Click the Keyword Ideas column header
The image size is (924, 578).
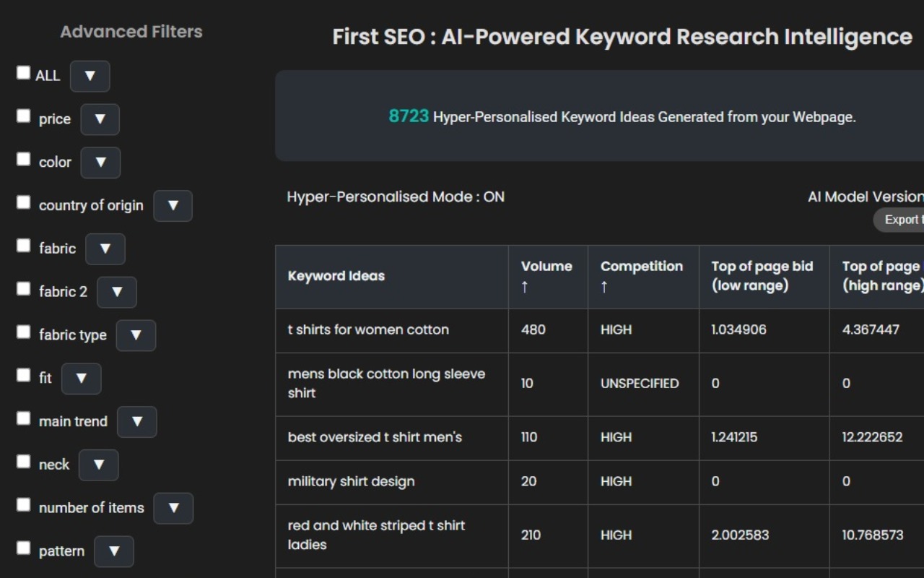pyautogui.click(x=336, y=276)
